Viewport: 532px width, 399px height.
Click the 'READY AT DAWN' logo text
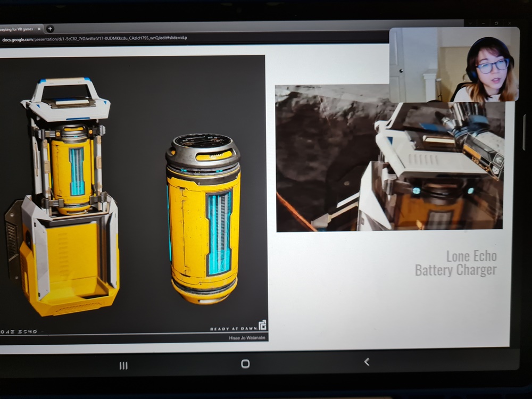click(x=234, y=329)
